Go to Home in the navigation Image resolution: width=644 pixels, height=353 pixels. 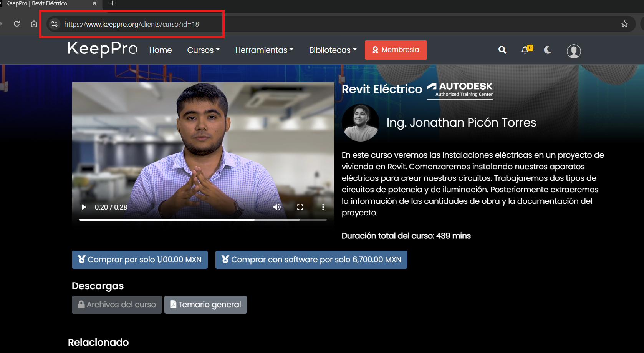pyautogui.click(x=161, y=50)
